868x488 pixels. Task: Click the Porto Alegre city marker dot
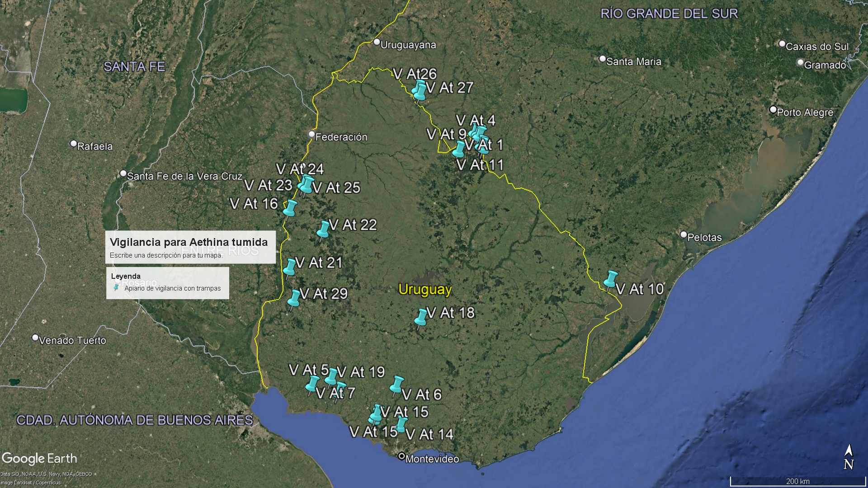773,110
